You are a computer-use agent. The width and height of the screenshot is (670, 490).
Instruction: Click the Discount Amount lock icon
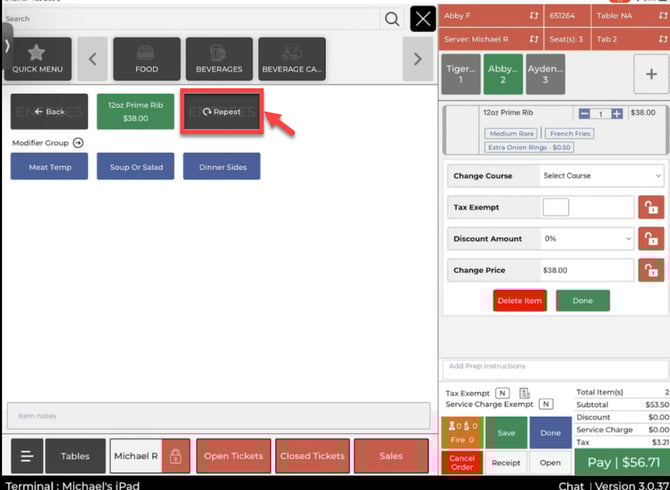pos(651,240)
